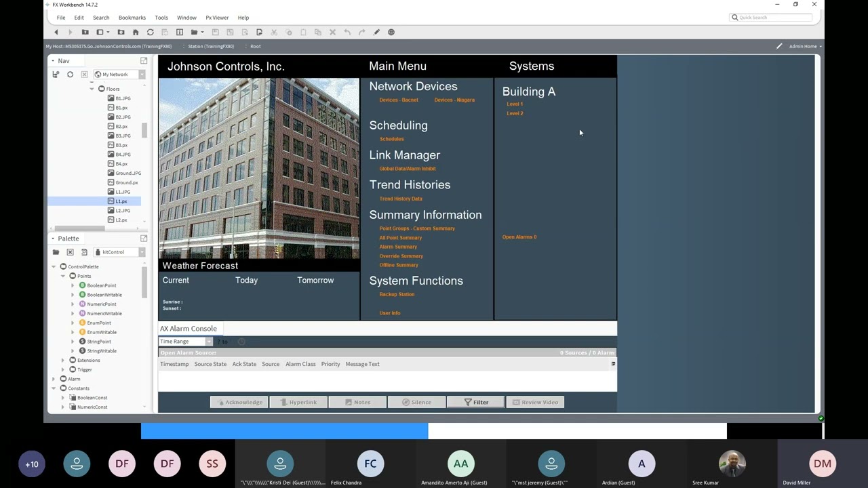The image size is (868, 488).
Task: Click the Palette open folder icon
Action: (x=56, y=252)
